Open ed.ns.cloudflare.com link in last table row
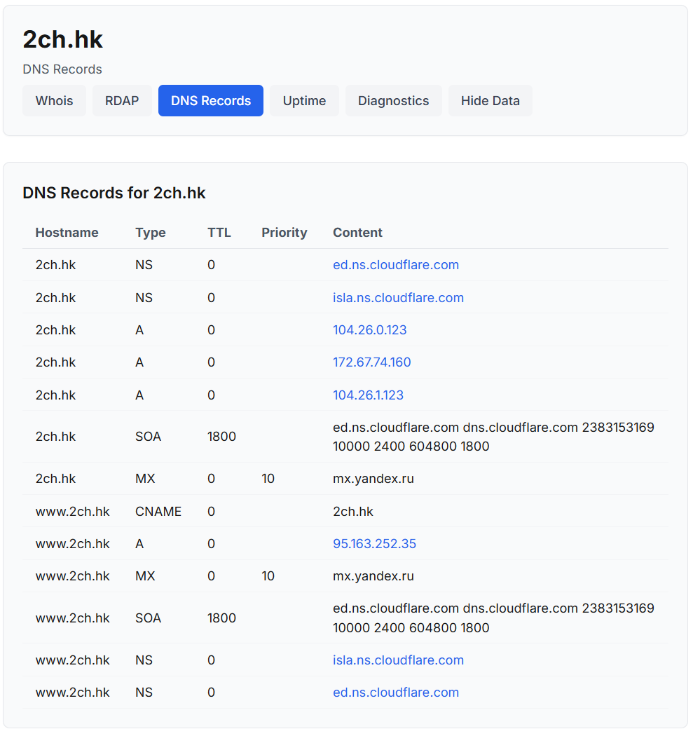Screen dimensions: 700x736 click(396, 693)
